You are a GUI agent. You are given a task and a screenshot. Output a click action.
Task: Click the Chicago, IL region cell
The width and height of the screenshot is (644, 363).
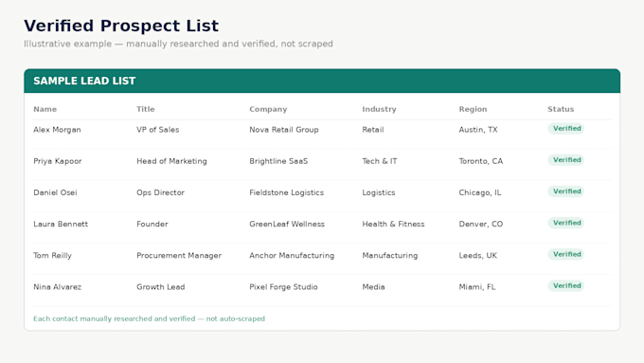(480, 192)
